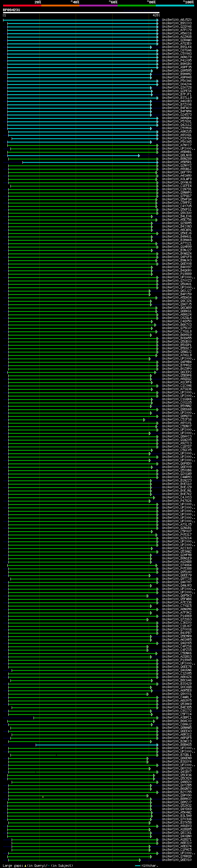Click the cyan ~100% identity legend segment
This screenshot has height=868, width=197.
[x=175, y=6]
